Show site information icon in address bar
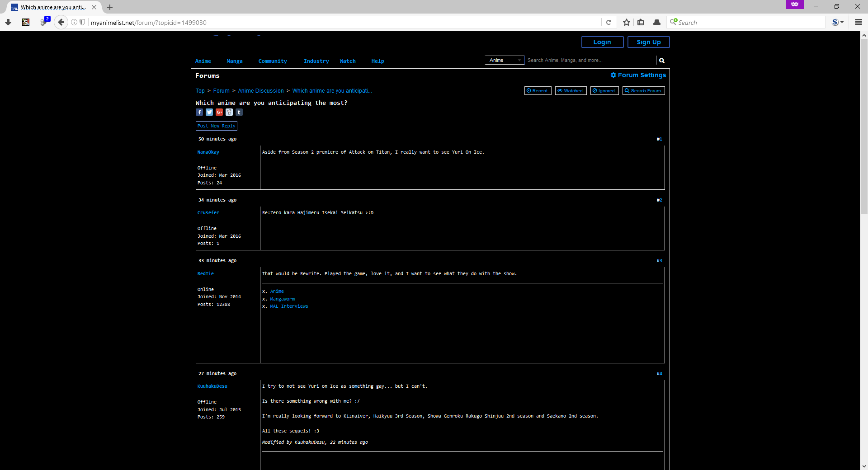Screen dimensions: 868x470 tap(74, 22)
